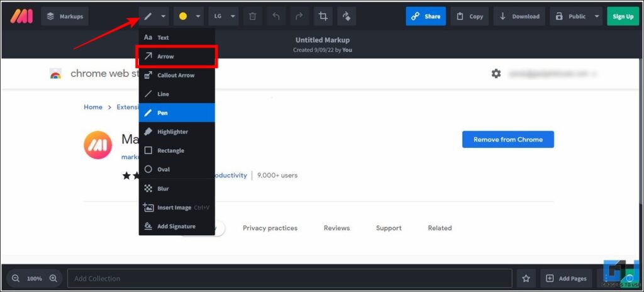Expand the pen tool dropdown arrow

click(x=164, y=16)
